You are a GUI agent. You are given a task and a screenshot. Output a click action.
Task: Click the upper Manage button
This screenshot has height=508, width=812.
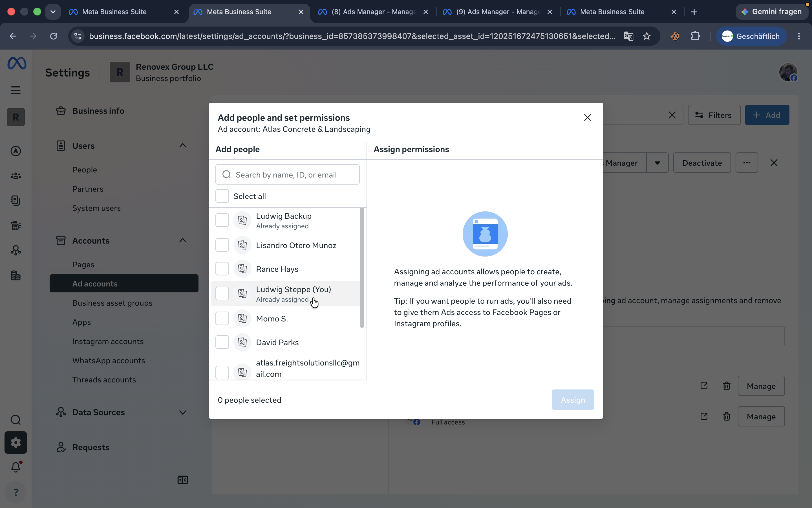761,386
